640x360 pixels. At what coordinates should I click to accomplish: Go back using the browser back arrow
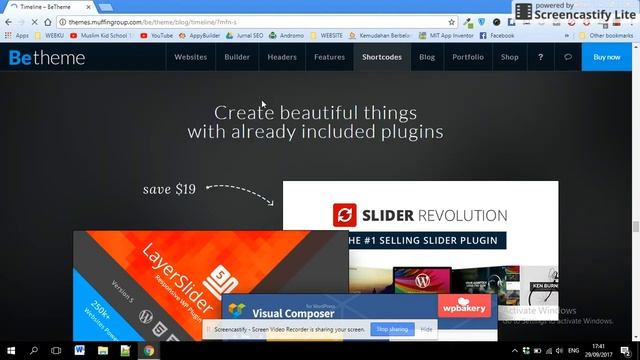[9, 22]
